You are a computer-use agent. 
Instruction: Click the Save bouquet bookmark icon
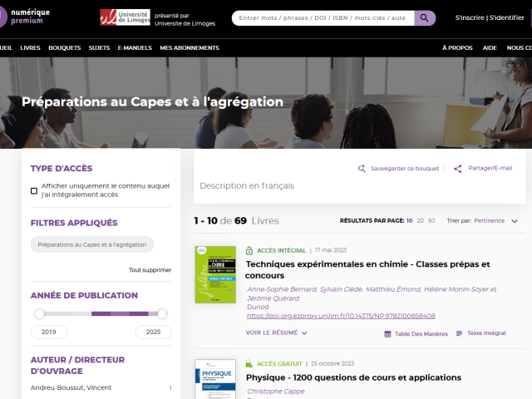click(362, 169)
